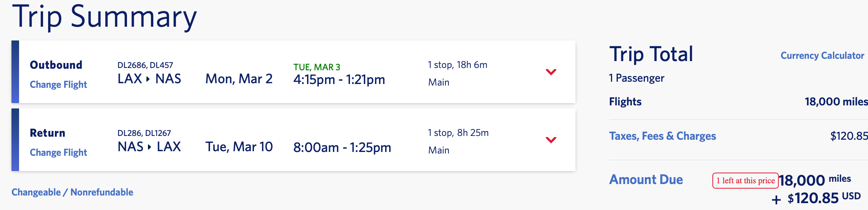
Task: Click Change Flight under Return
Action: [58, 152]
